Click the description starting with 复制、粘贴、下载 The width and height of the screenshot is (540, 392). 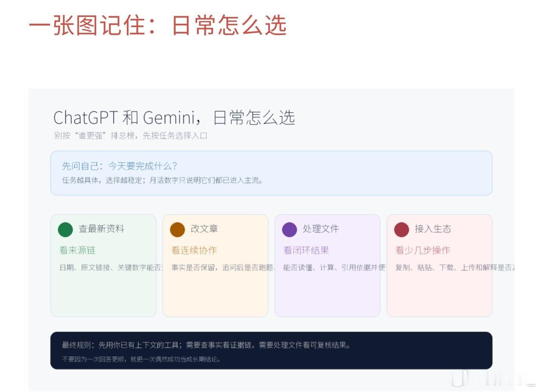pyautogui.click(x=454, y=268)
